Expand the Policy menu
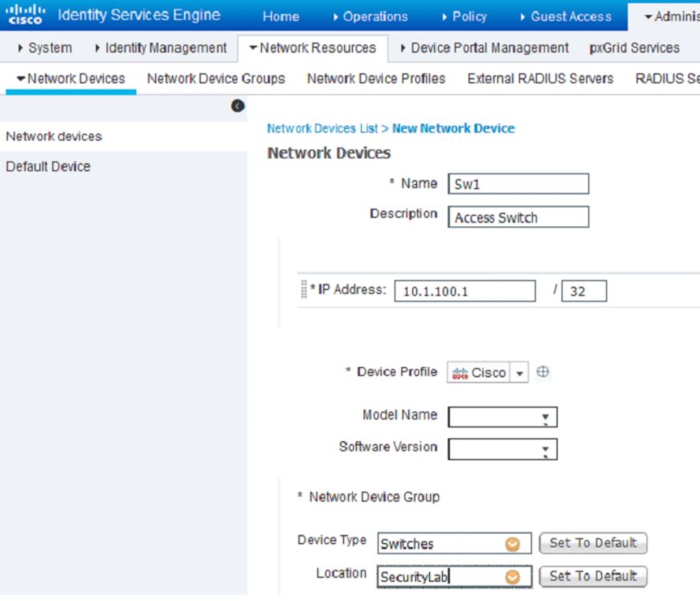Screen dimensions: 700x601 pyautogui.click(x=465, y=17)
